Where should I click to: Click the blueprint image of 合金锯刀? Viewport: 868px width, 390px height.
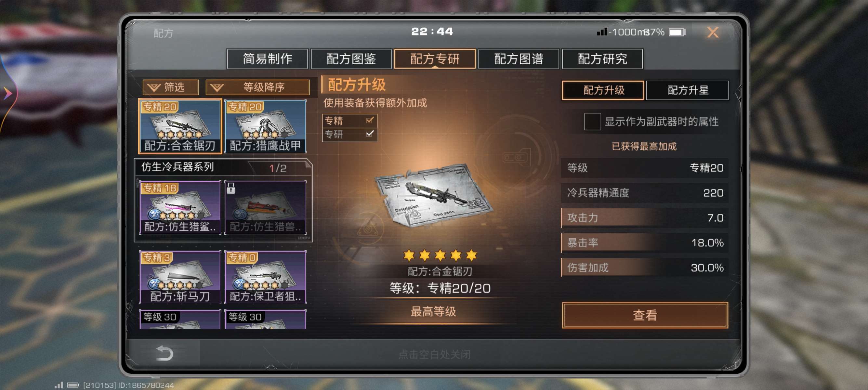pyautogui.click(x=433, y=195)
